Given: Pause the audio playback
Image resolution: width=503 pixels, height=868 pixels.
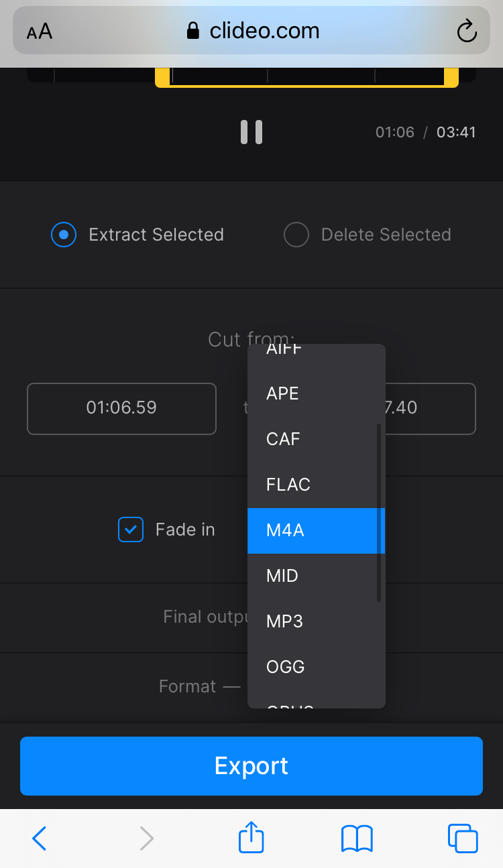Looking at the screenshot, I should pyautogui.click(x=251, y=131).
